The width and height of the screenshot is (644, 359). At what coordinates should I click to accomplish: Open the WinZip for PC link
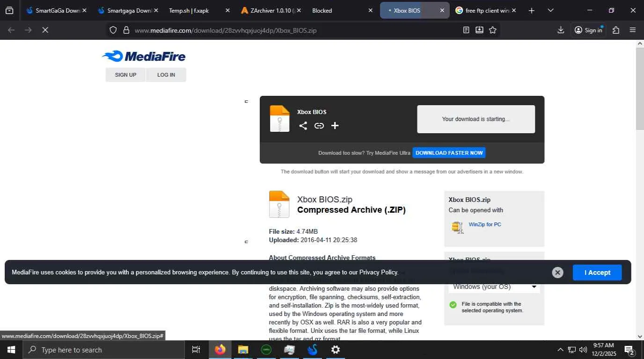[x=485, y=224]
